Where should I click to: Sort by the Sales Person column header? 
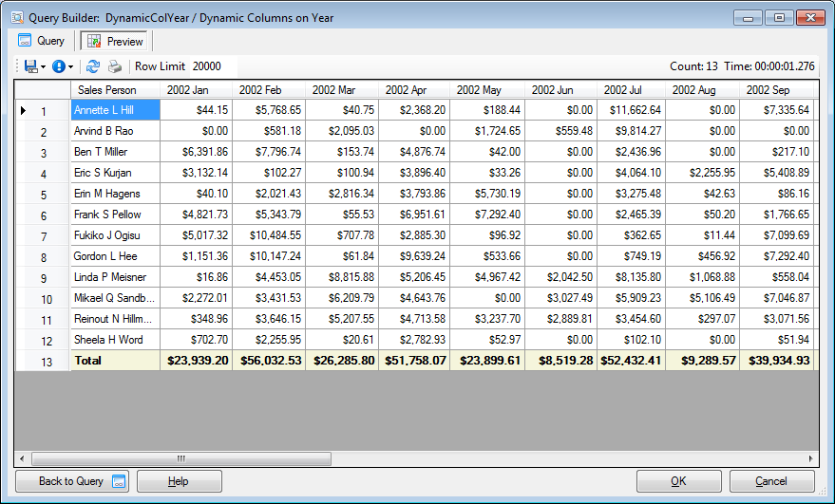(x=115, y=90)
